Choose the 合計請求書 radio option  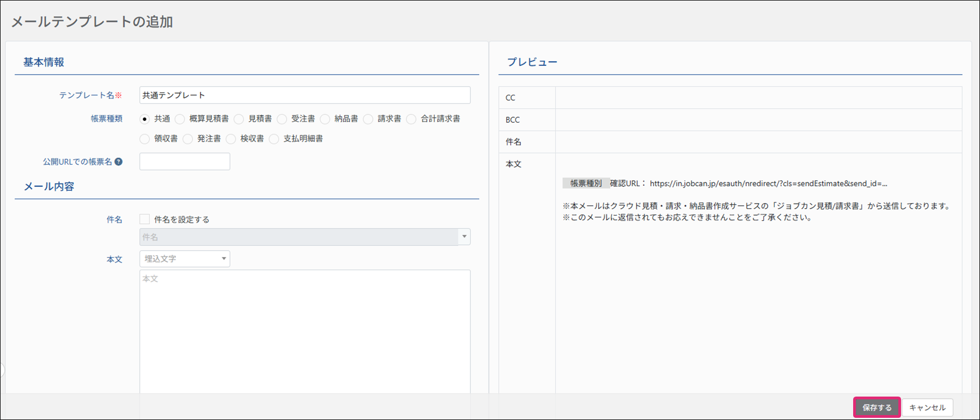point(412,119)
